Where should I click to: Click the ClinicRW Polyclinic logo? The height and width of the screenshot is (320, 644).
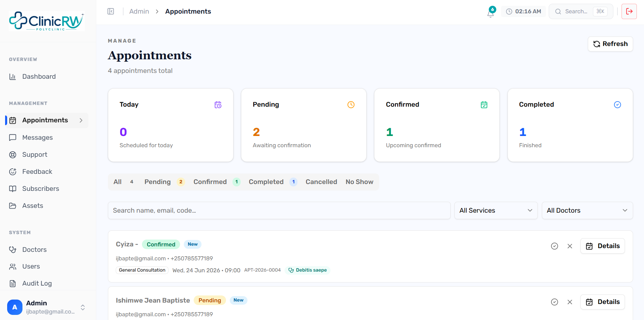(47, 21)
